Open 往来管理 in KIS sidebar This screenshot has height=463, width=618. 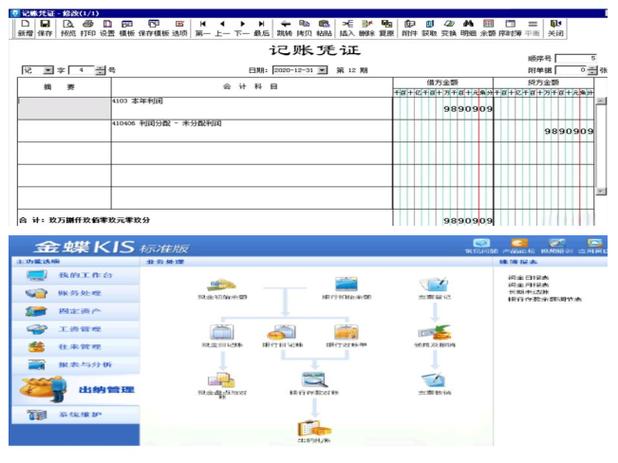(x=76, y=347)
